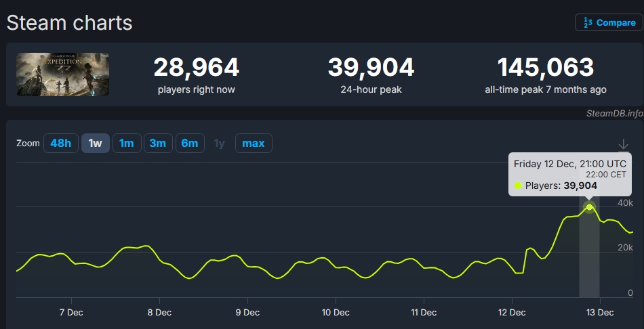
Task: Show the max time range
Action: (x=254, y=144)
